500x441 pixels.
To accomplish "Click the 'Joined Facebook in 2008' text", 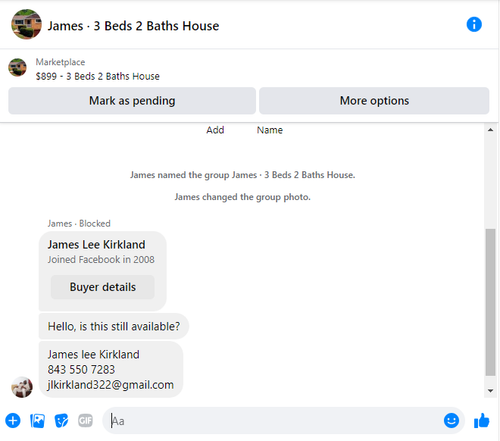I will coord(101,259).
